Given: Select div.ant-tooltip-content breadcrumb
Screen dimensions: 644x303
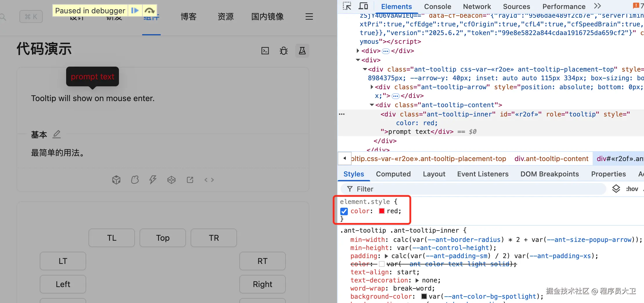Looking at the screenshot, I should pos(551,159).
